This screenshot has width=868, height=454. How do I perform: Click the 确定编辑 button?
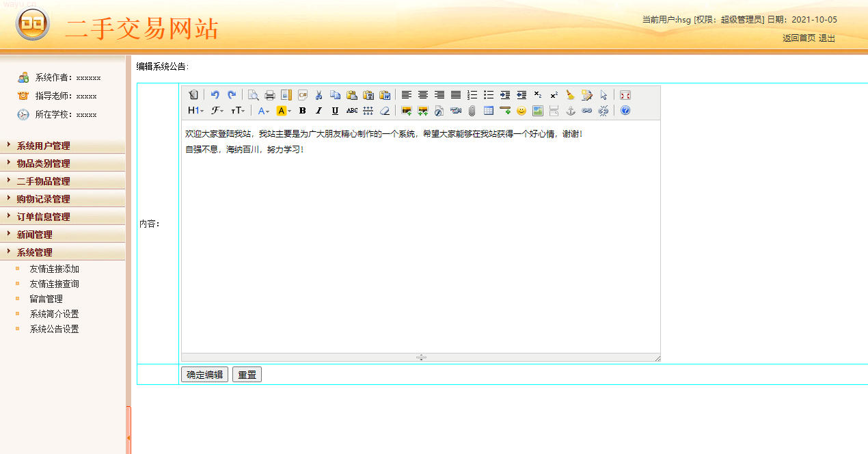coord(204,375)
